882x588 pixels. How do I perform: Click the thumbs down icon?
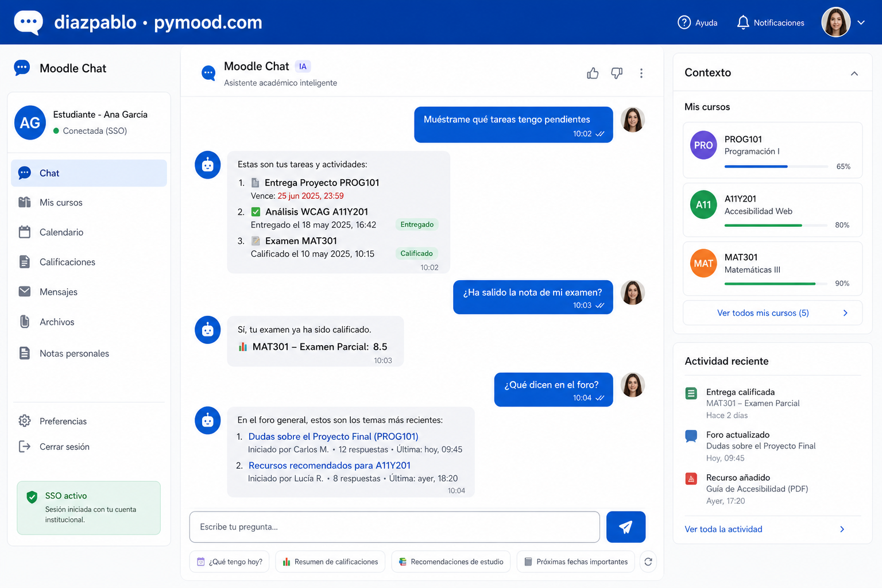[x=617, y=73]
